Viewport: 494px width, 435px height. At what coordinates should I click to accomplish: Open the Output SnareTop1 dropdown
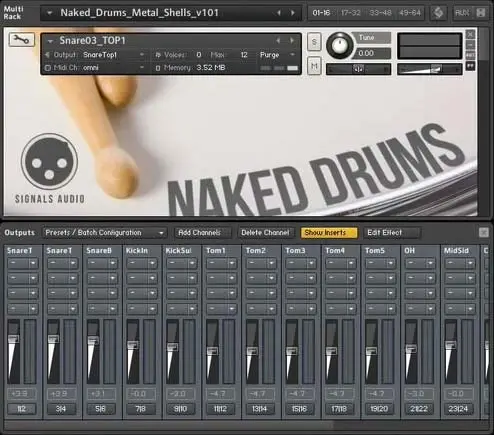click(x=113, y=55)
